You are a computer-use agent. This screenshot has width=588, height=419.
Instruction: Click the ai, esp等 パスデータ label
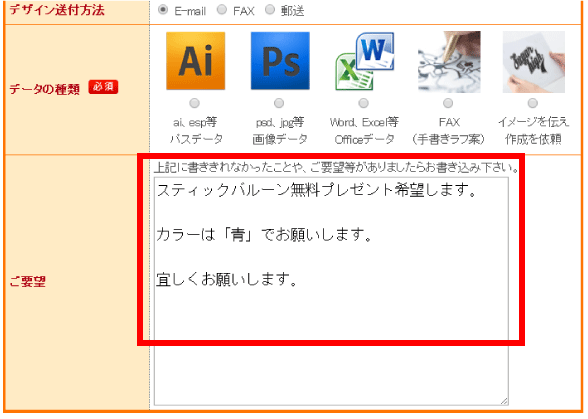click(x=196, y=131)
